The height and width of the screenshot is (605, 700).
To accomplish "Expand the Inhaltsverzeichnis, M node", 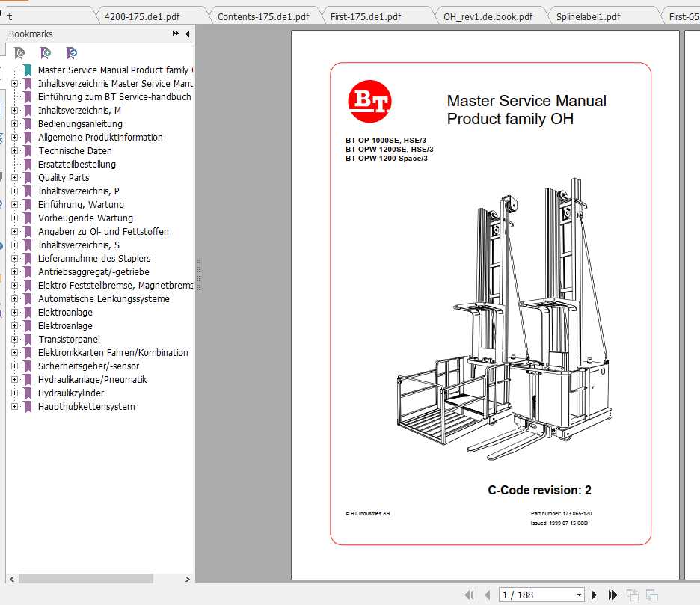I will pos(14,110).
